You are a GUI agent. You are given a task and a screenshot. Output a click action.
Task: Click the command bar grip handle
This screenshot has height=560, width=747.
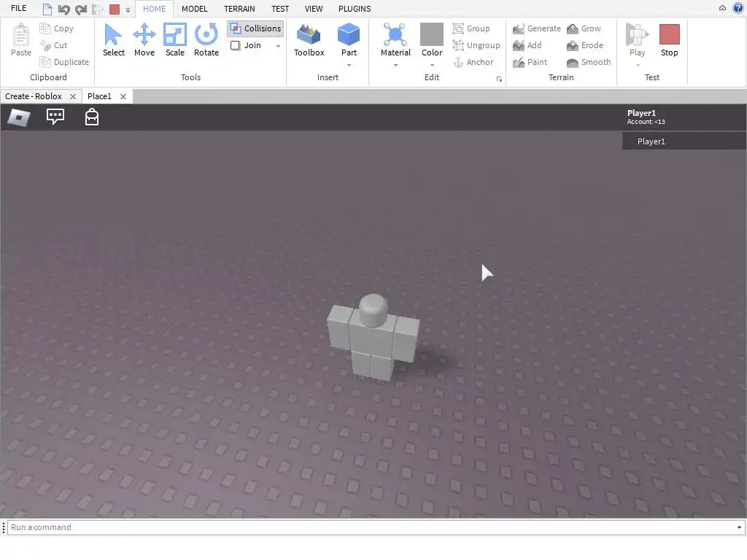(4, 527)
